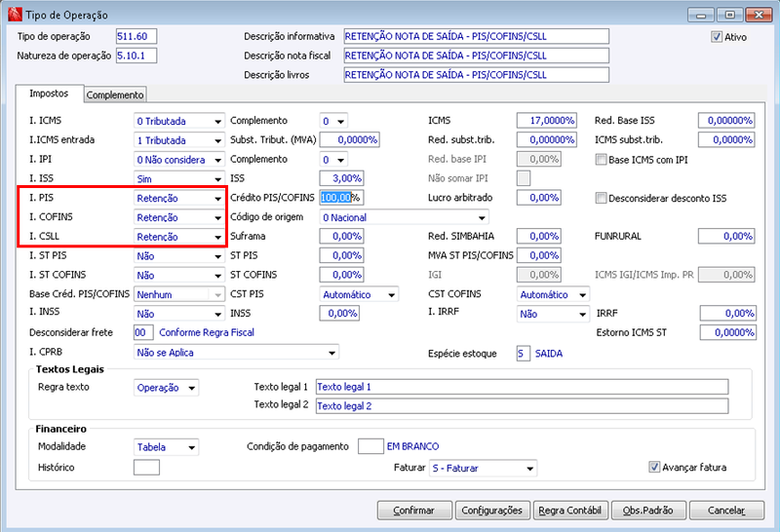Expand the I. INSS dropdown
Viewport: 780px width, 532px height.
[178, 314]
